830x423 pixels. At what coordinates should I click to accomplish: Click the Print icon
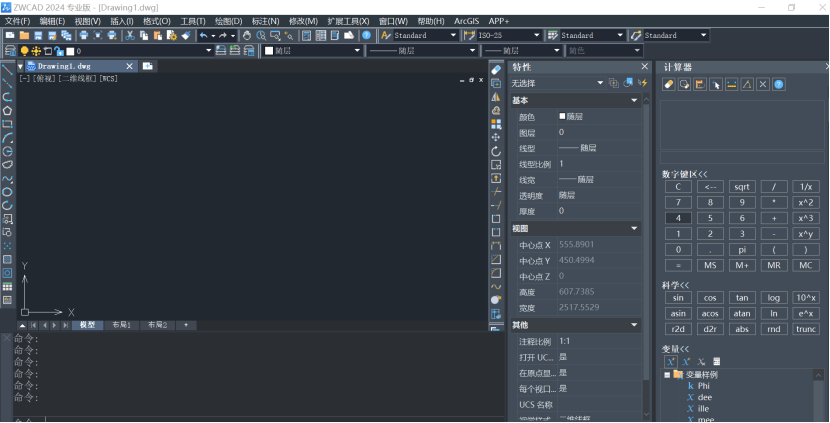[x=84, y=35]
